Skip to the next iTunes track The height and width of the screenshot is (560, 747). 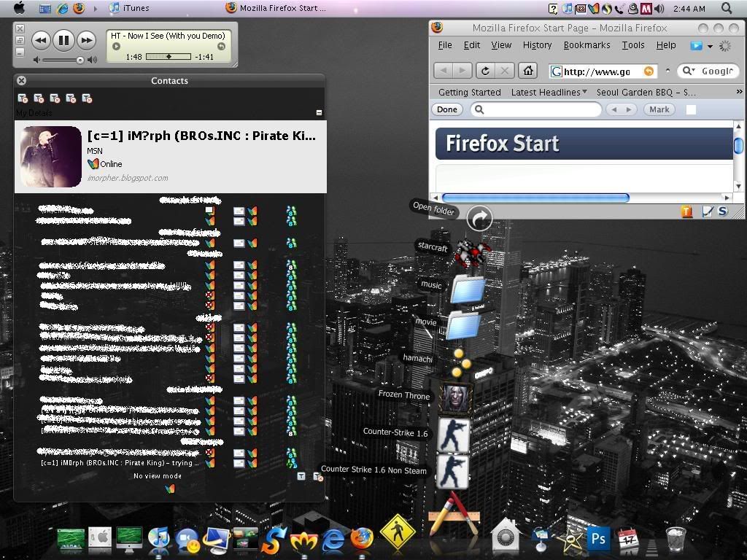(x=86, y=41)
